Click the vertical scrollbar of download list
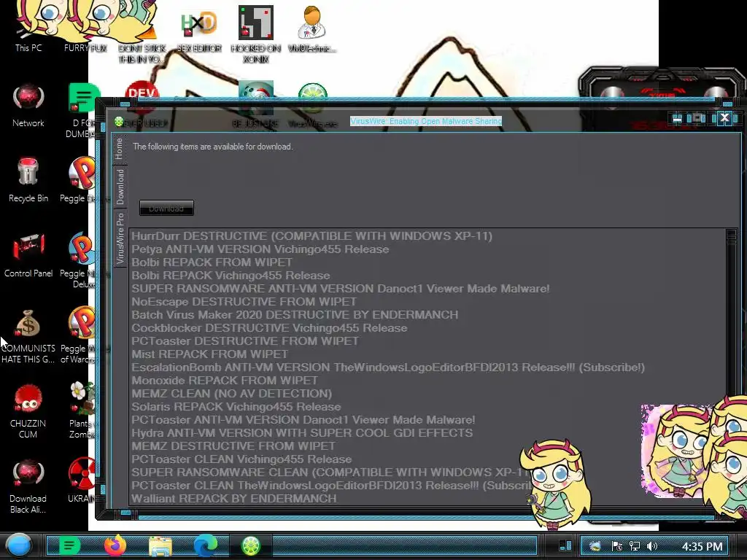This screenshot has height=560, width=747. point(731,367)
